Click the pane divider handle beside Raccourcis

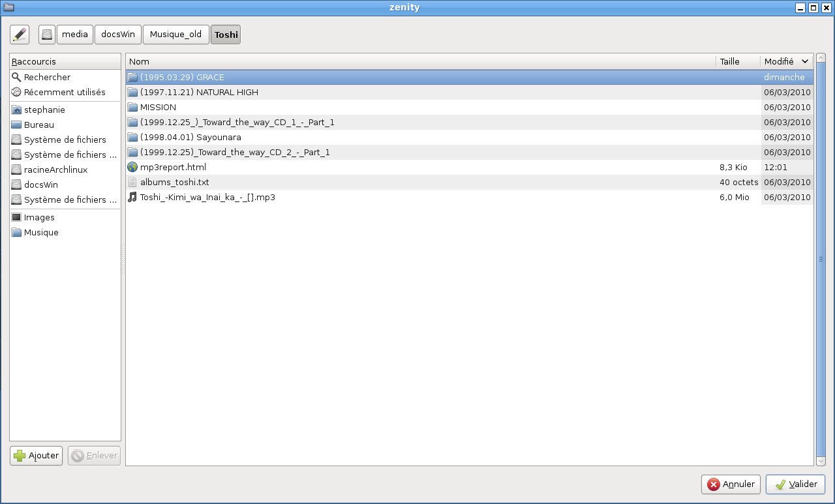pos(123,259)
